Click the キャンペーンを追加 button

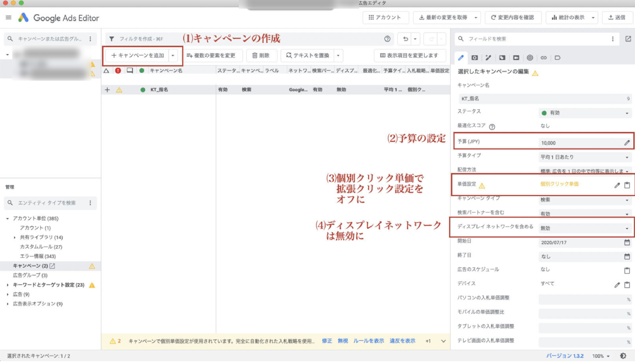[x=137, y=55]
